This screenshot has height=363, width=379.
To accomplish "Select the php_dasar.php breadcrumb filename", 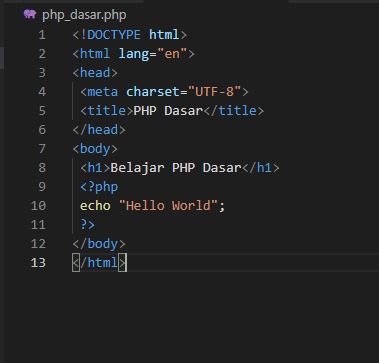I will click(x=84, y=15).
